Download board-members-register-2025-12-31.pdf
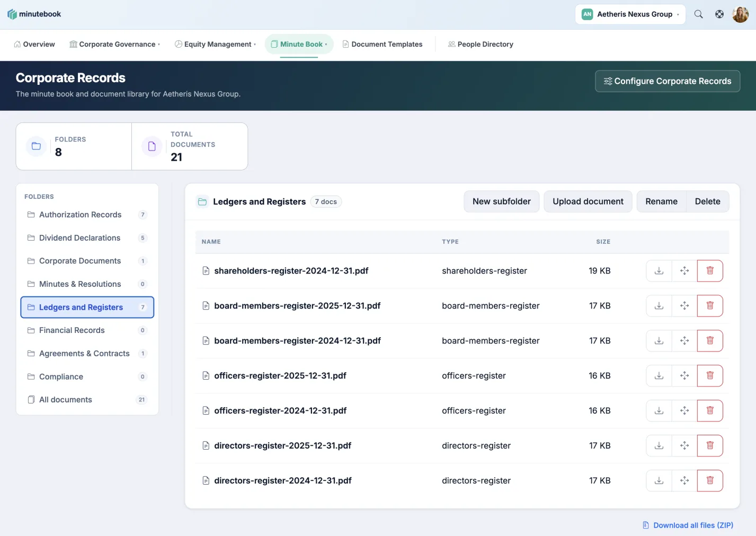756x536 pixels. tap(659, 306)
